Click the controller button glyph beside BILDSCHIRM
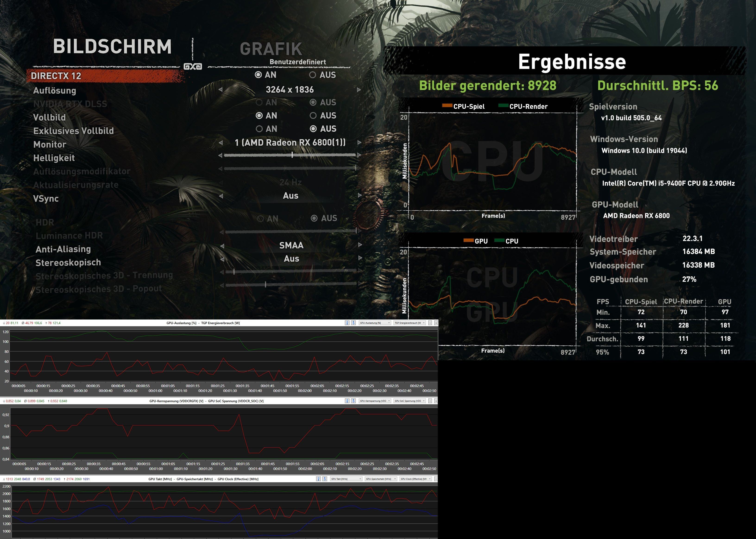Viewport: 756px width, 539px height. tap(193, 66)
